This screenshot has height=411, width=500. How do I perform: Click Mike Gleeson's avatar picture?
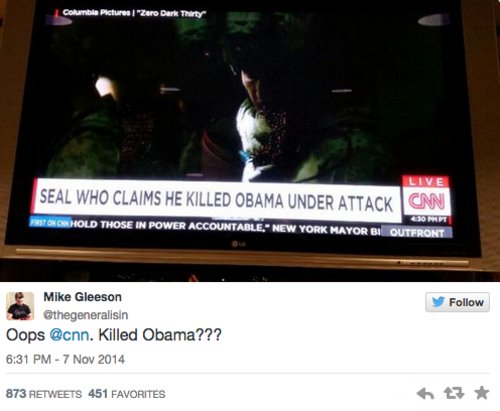coord(20,306)
